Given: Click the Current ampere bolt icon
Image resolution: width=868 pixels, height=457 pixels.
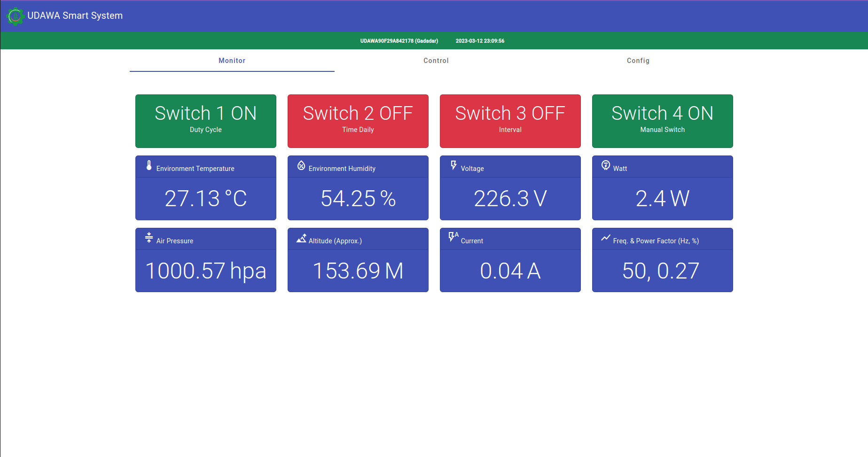Looking at the screenshot, I should (x=454, y=237).
